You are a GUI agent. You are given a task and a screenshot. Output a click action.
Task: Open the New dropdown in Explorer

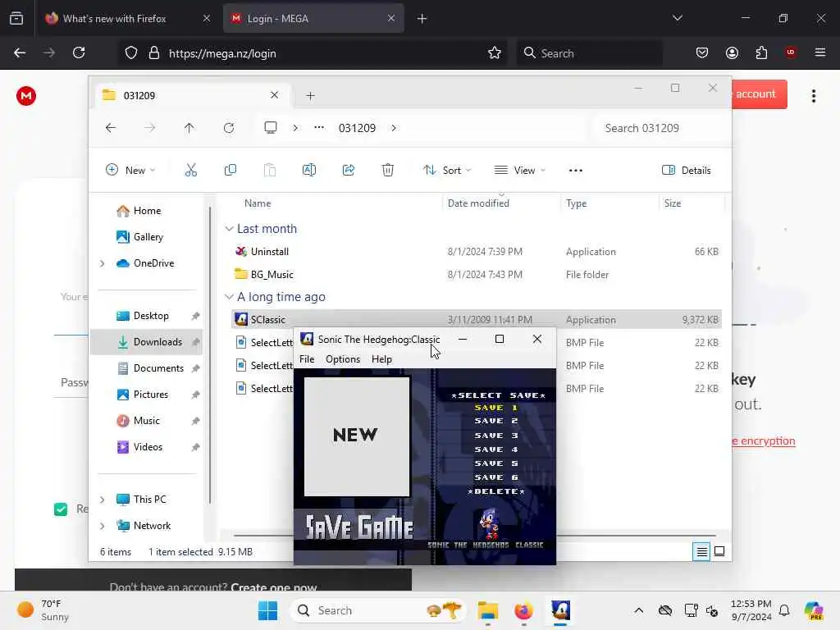(130, 171)
